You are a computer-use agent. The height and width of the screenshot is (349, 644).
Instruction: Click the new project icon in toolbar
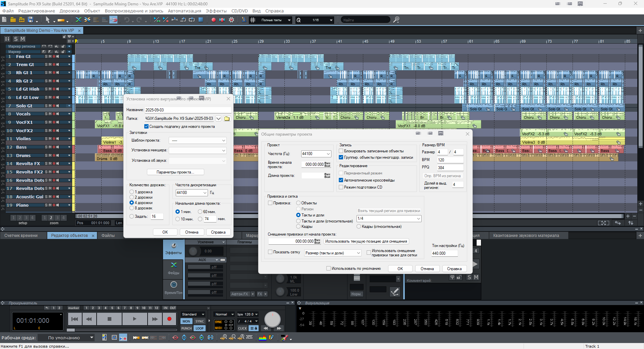[4, 20]
